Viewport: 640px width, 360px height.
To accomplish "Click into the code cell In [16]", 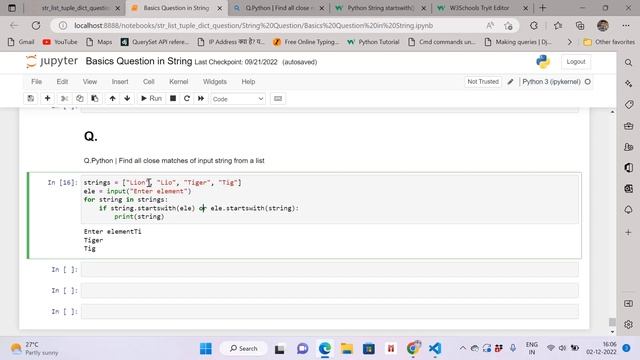I will [x=329, y=199].
